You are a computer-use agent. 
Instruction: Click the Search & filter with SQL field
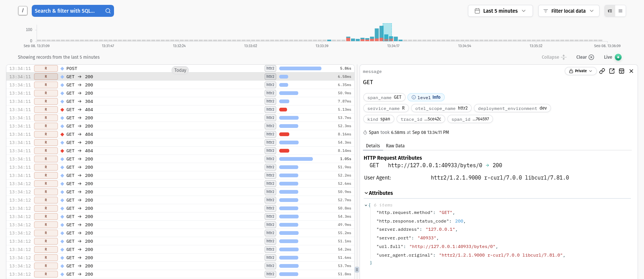point(65,11)
